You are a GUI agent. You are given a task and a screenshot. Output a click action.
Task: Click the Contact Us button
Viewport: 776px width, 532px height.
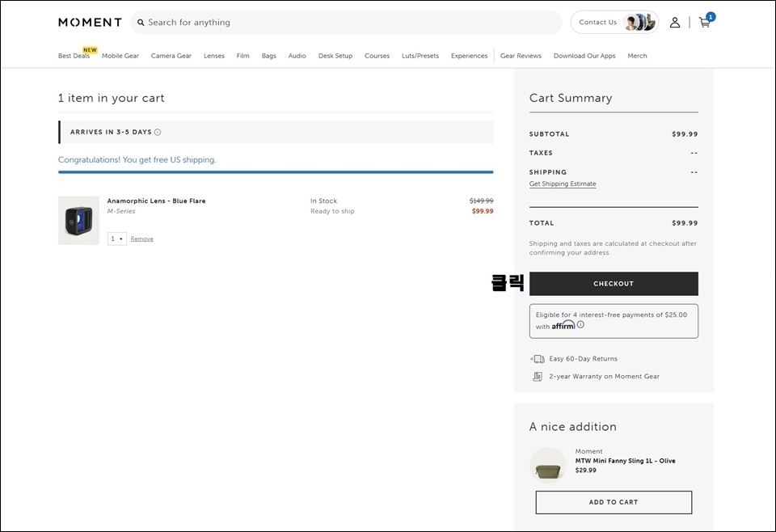coord(614,23)
